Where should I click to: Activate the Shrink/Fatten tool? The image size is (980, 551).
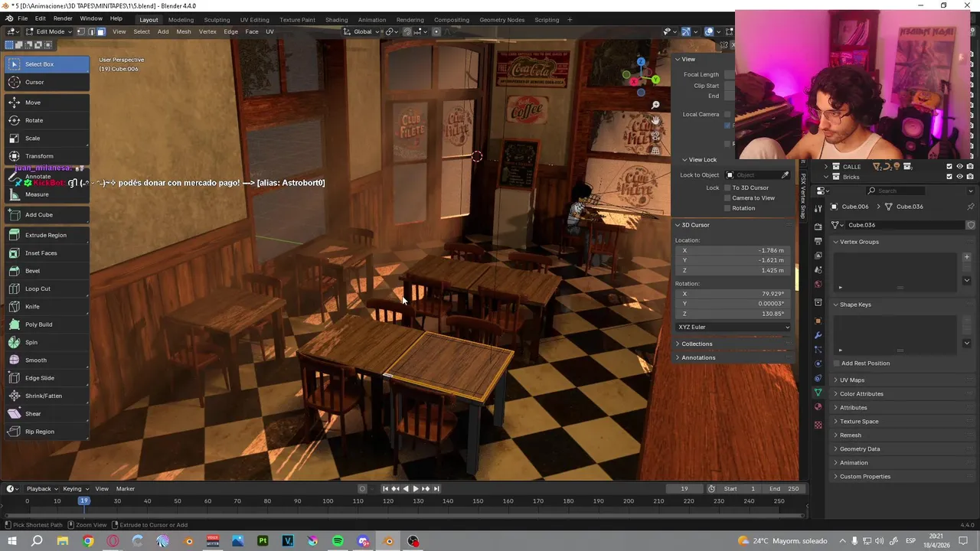[46, 396]
